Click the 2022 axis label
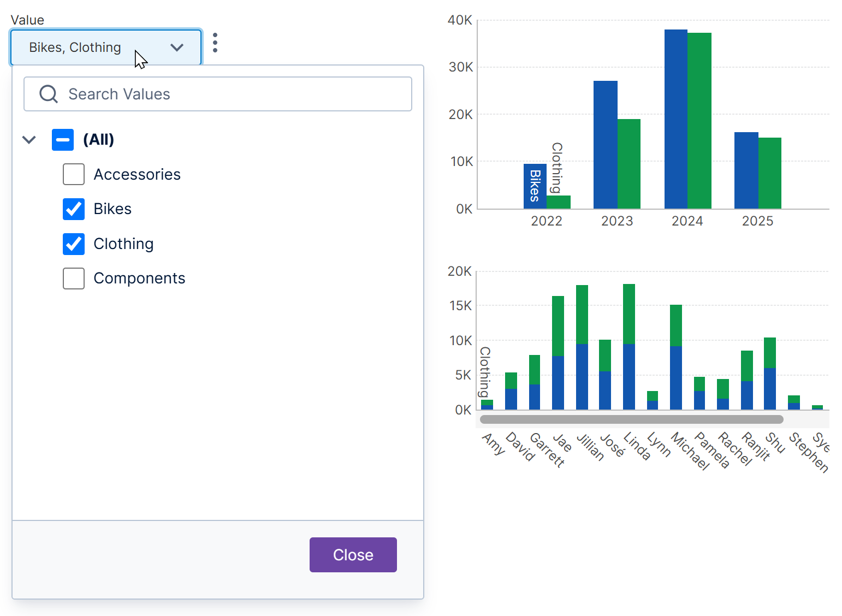The image size is (842, 616). tap(547, 221)
